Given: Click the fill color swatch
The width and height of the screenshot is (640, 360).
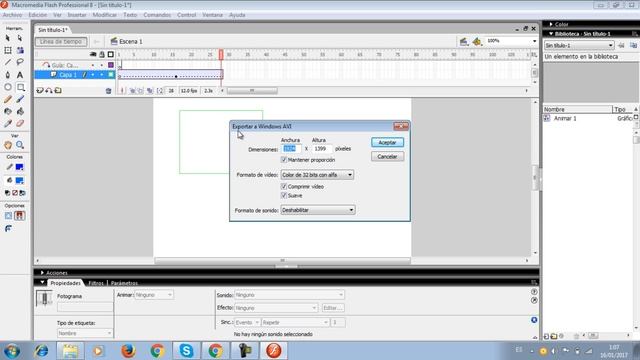Looking at the screenshot, I should pos(19,180).
